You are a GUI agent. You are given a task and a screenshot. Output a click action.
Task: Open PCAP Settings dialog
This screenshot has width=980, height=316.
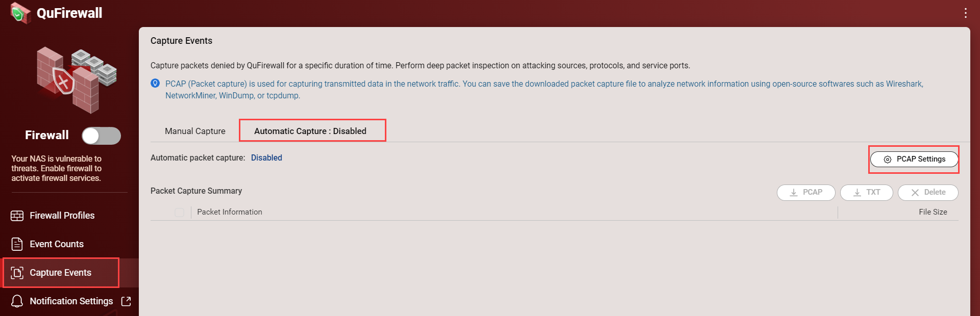914,159
